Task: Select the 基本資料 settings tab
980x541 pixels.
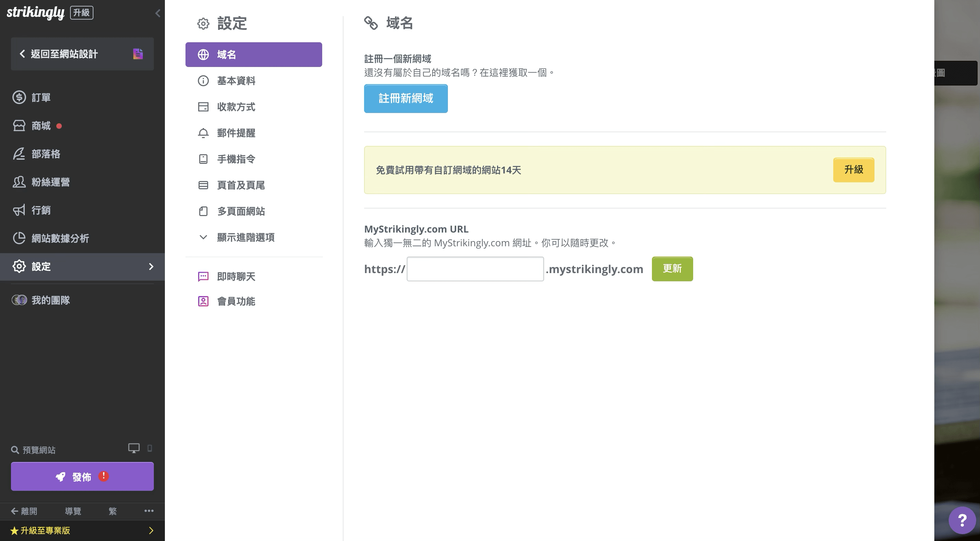Action: click(x=236, y=81)
